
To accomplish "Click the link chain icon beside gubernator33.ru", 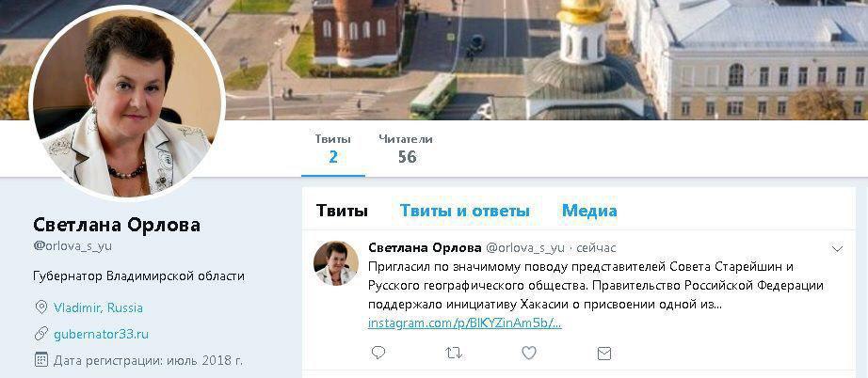I will 41,334.
